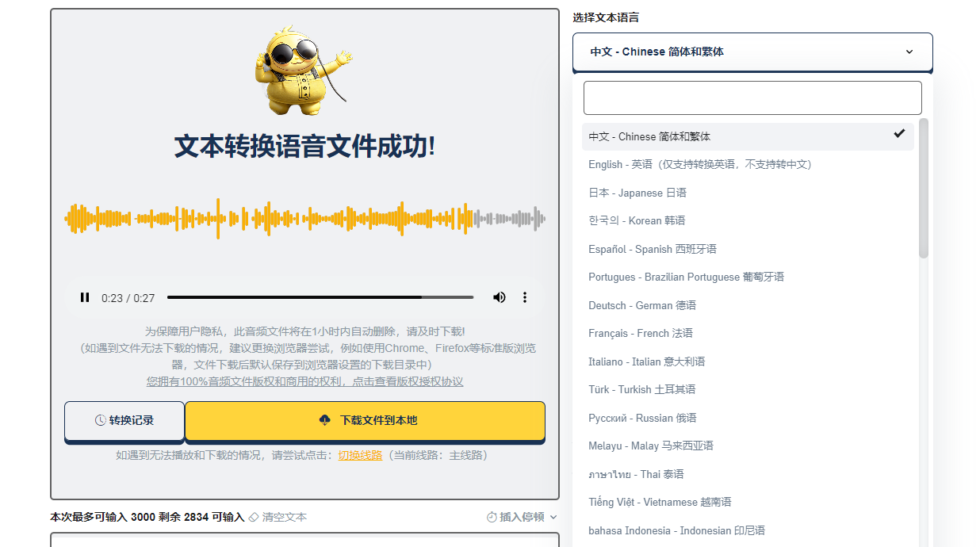Mute the audio player volume

point(499,298)
